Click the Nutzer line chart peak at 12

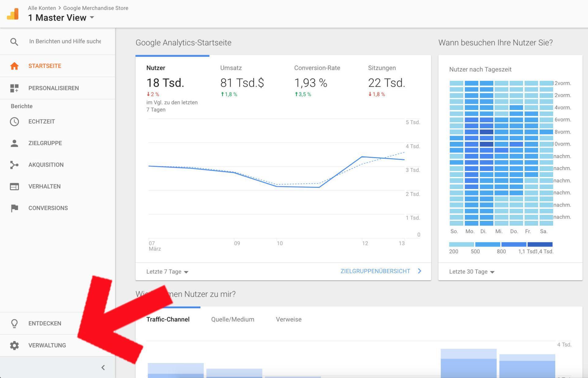pos(362,157)
